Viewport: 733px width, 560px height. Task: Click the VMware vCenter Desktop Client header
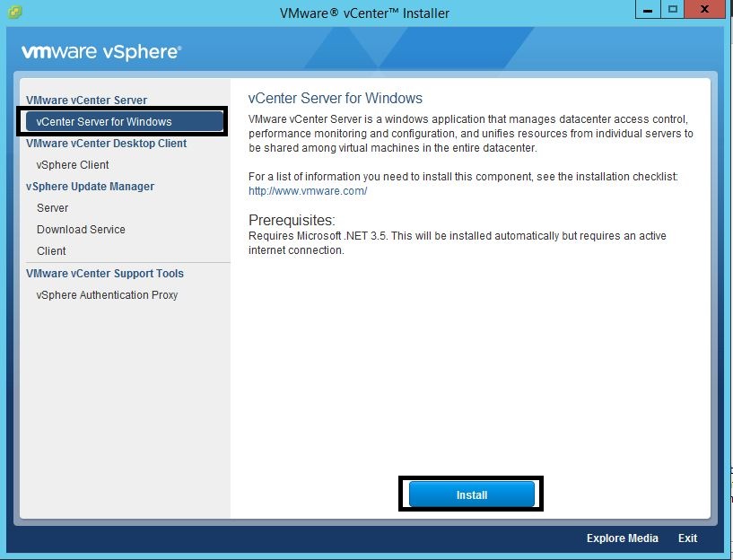click(106, 144)
